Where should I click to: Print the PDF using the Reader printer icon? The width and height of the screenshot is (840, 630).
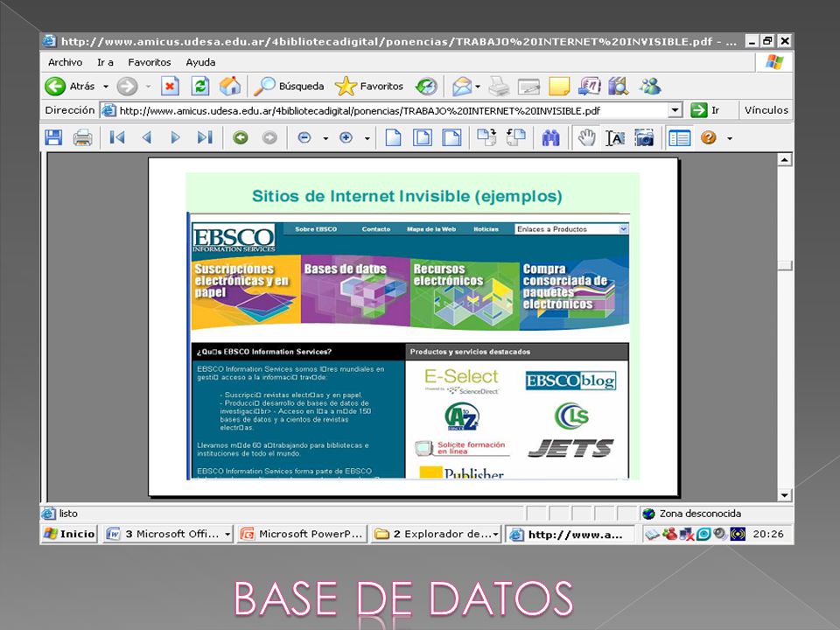82,137
